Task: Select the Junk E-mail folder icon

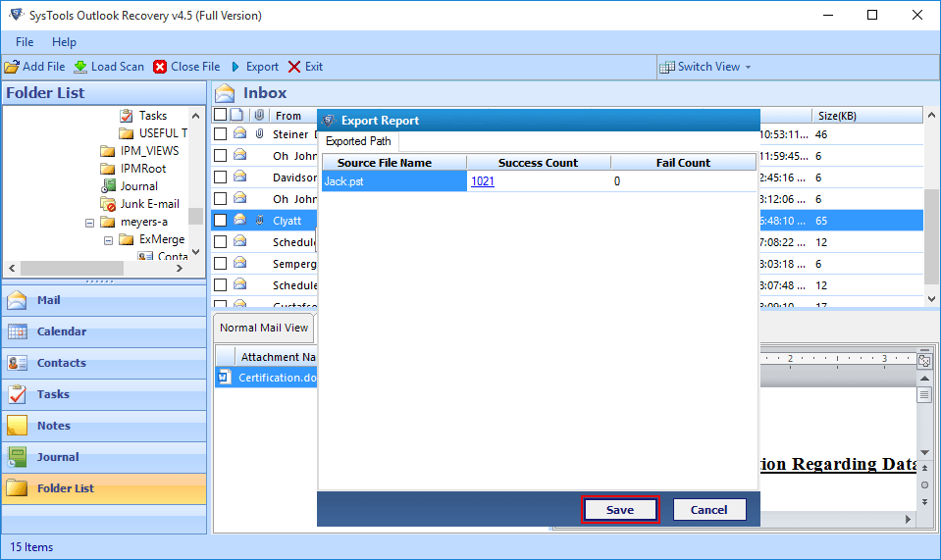Action: click(108, 204)
